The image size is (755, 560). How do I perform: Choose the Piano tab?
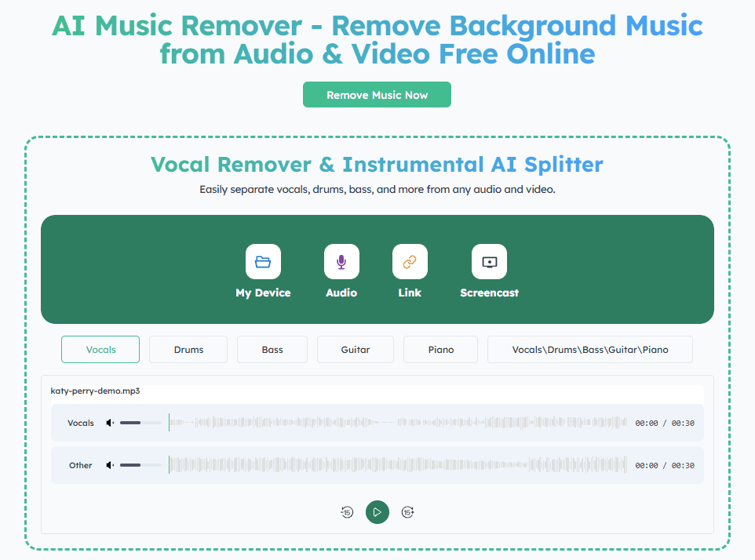(440, 350)
